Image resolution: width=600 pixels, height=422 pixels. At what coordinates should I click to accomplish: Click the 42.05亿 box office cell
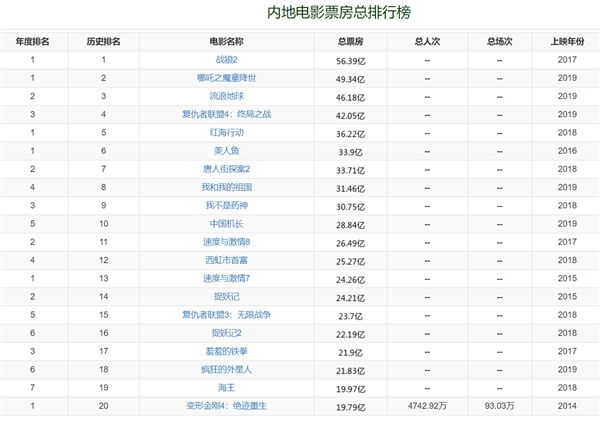(351, 116)
